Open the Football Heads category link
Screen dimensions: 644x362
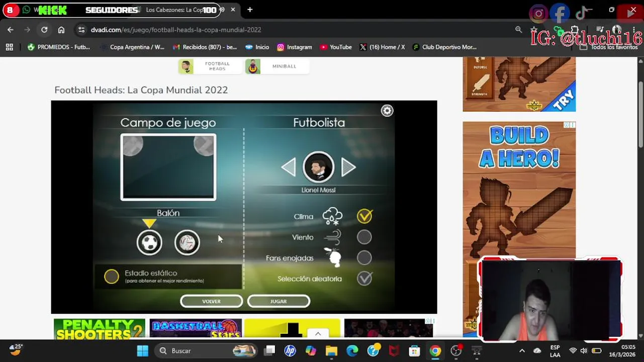pyautogui.click(x=210, y=66)
